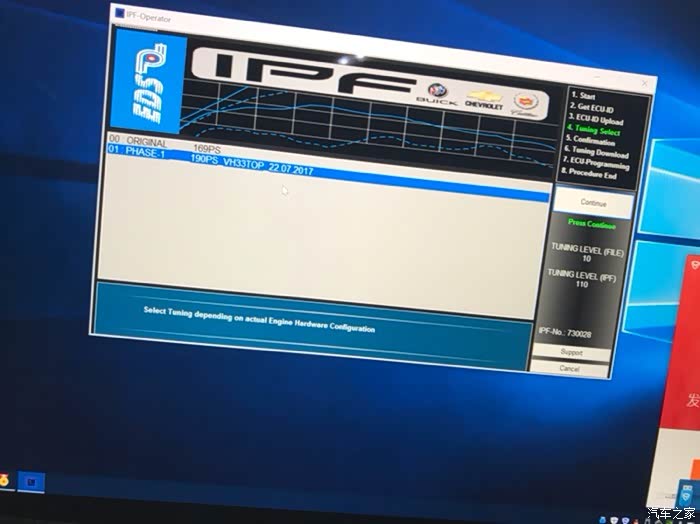This screenshot has width=700, height=524.
Task: Click step '3. ECU-ID Upload'
Action: 596,119
